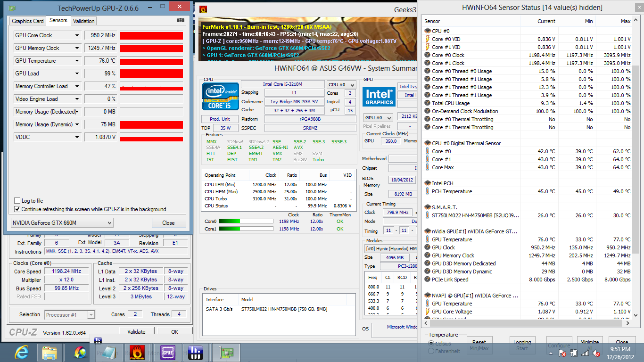This screenshot has width=644, height=362.
Task: Uncheck Continue refreshing in background option
Action: coord(17,209)
